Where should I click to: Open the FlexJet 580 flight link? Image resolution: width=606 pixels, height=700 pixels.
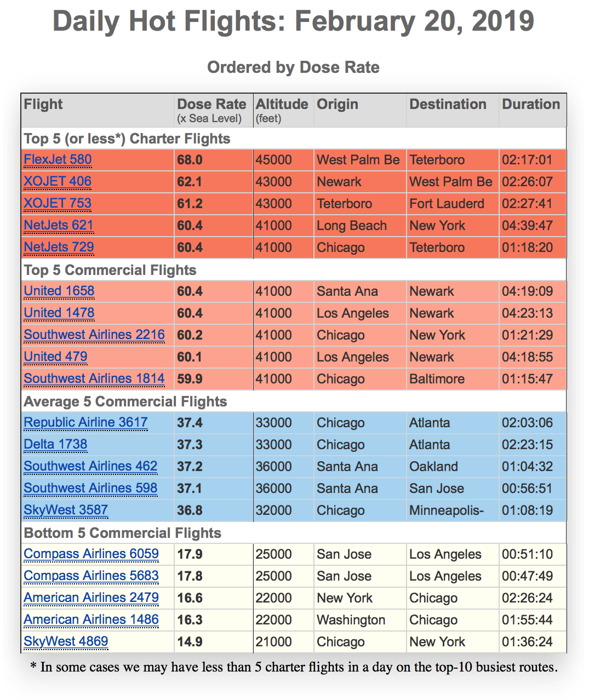(x=58, y=160)
